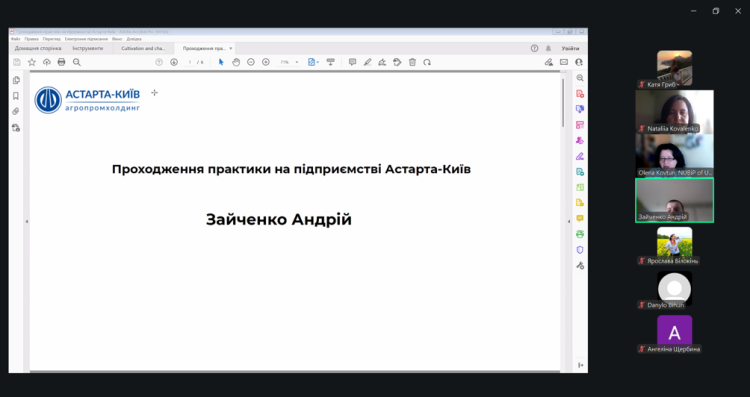This screenshot has height=397, width=750.
Task: Collapse right pane via middle edge arrow
Action: pyautogui.click(x=569, y=221)
